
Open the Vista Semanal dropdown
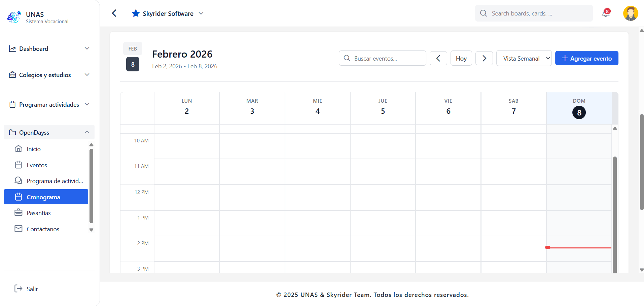tap(524, 58)
